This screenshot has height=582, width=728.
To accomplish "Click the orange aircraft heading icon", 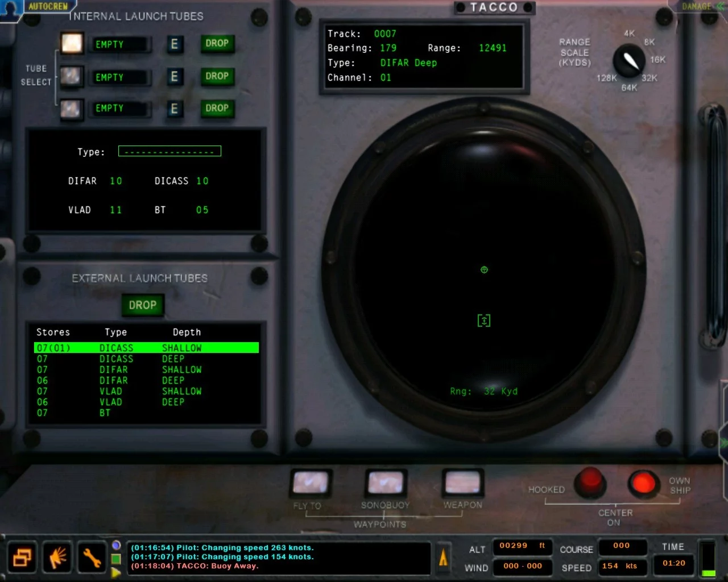I will 443,558.
